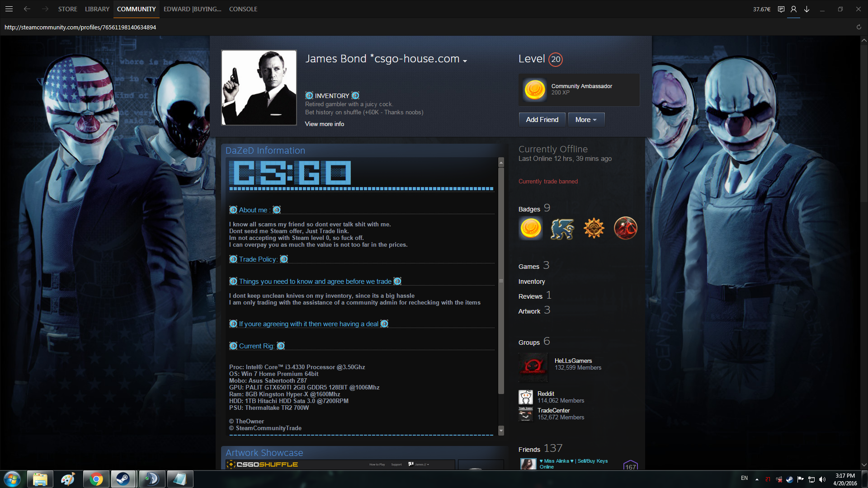The width and height of the screenshot is (868, 488).
Task: Switch to the STORE tab
Action: click(67, 9)
